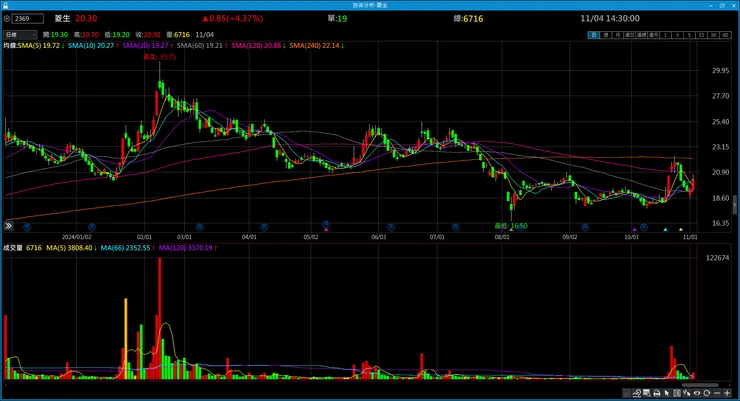Click the 122674 volume axis label
The width and height of the screenshot is (740, 401).
tap(717, 258)
